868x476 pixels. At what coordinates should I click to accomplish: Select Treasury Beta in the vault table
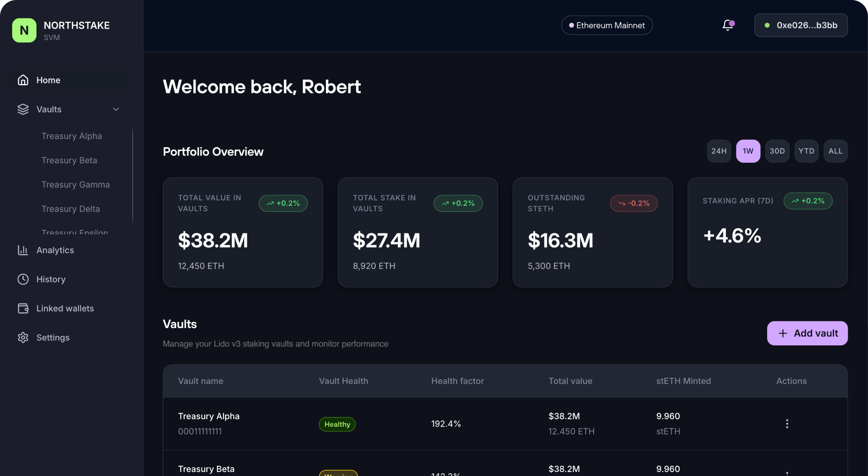tap(206, 468)
